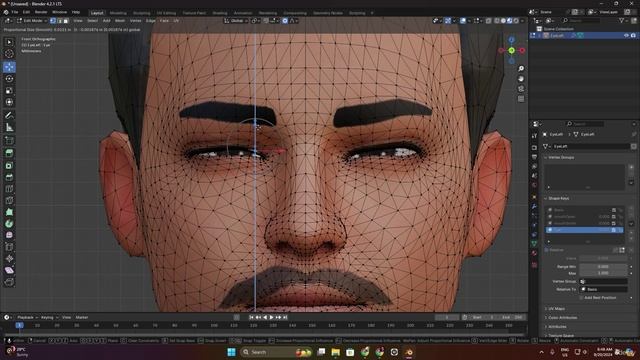Viewport: 640px width, 360px height.
Task: Open the Render menu
Action: [x=41, y=12]
